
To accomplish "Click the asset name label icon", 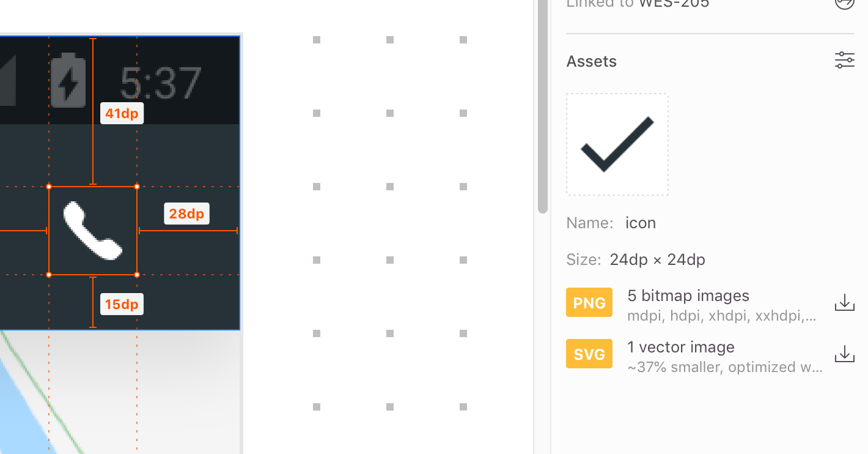I will 640,223.
